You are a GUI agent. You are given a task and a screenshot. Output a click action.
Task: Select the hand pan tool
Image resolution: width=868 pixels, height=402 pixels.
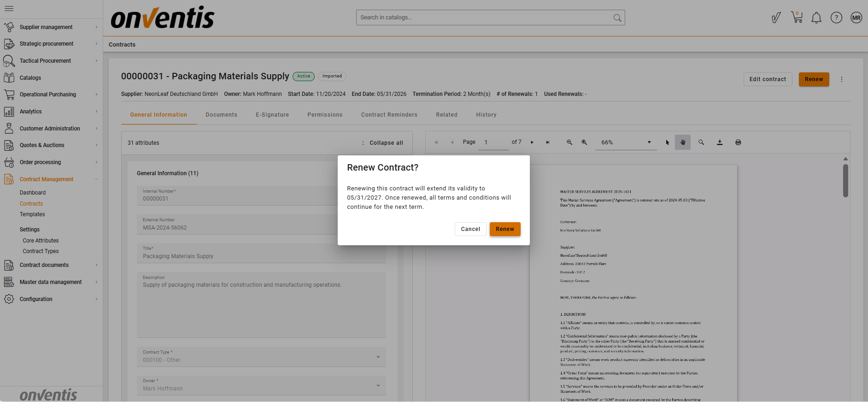click(682, 142)
